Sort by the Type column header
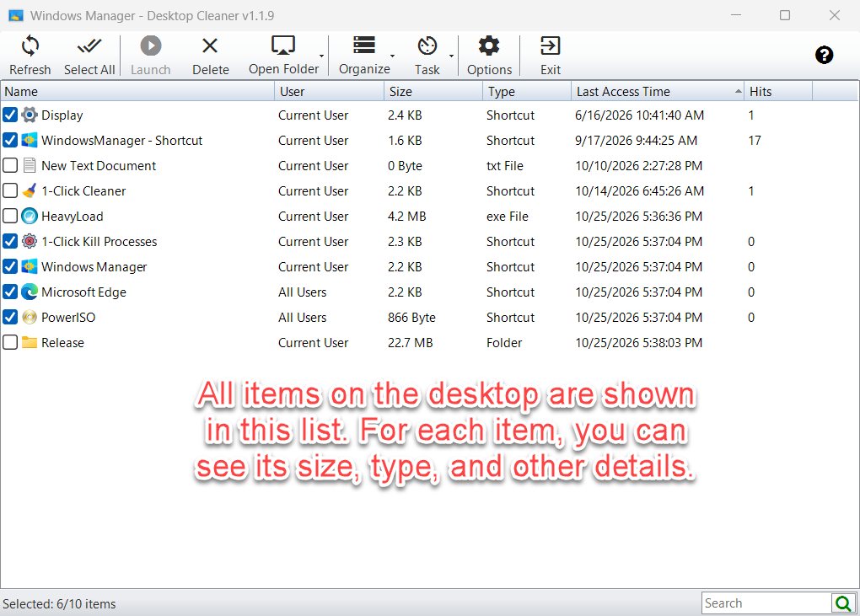This screenshot has height=616, width=860. [527, 92]
